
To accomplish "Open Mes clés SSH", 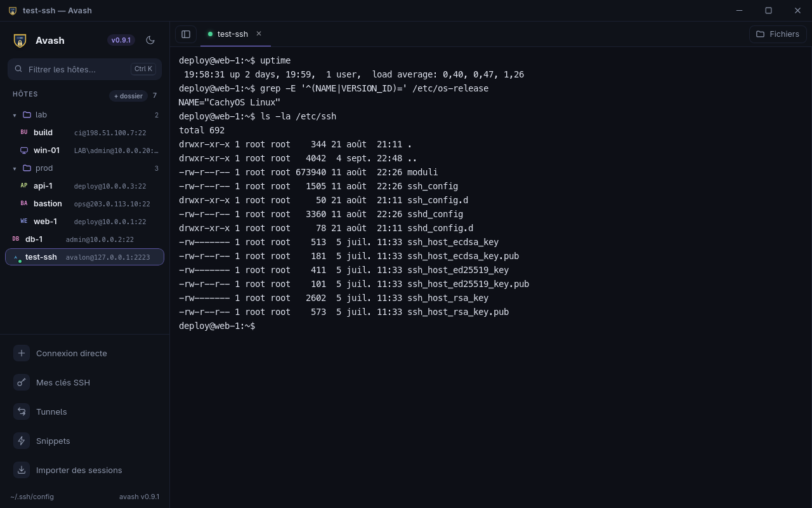I will point(84,382).
